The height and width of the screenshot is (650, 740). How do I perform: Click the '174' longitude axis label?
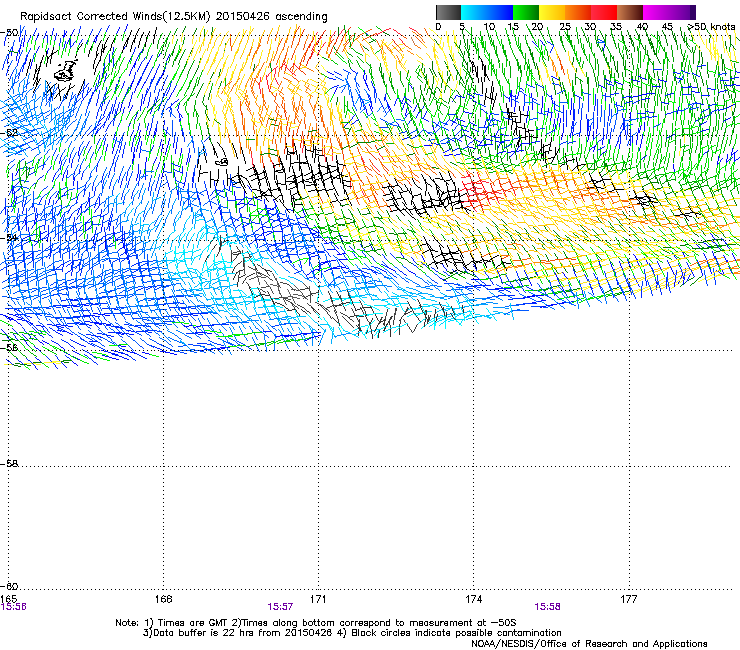point(474,599)
